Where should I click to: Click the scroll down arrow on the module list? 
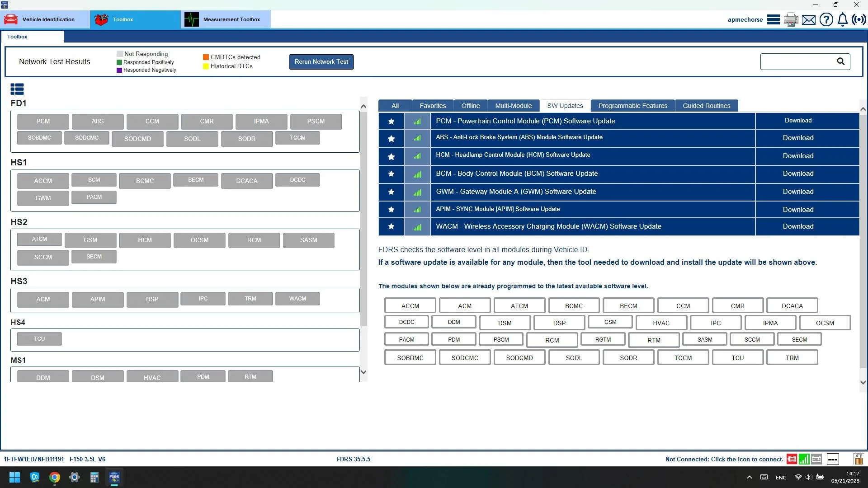pyautogui.click(x=363, y=372)
